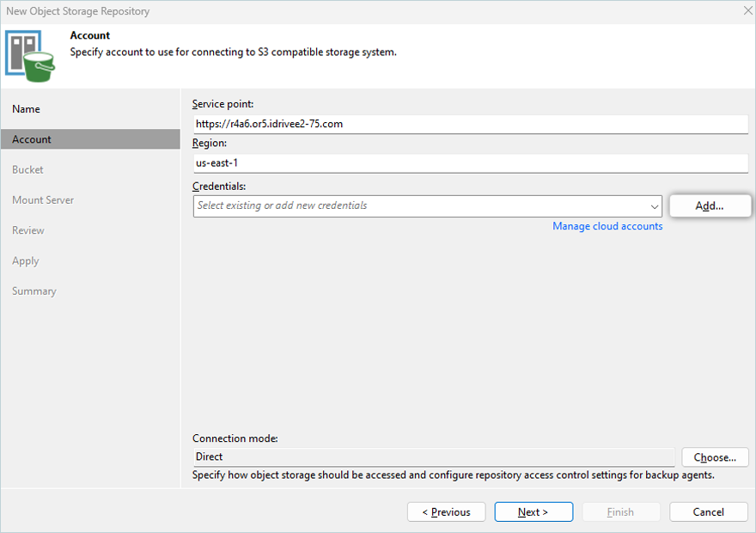Go to the Name step in sidebar
This screenshot has height=533, width=756.
point(26,109)
